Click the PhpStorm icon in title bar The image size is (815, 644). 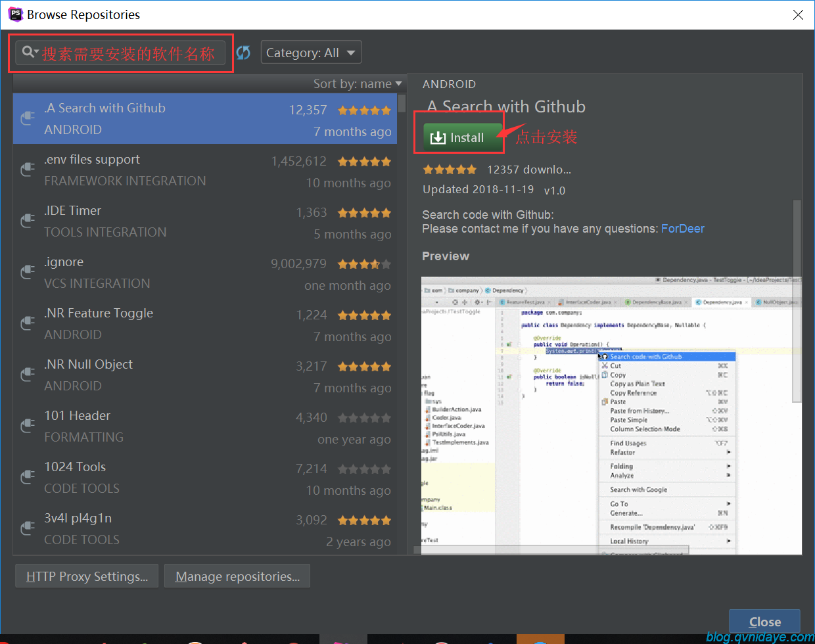click(x=15, y=14)
